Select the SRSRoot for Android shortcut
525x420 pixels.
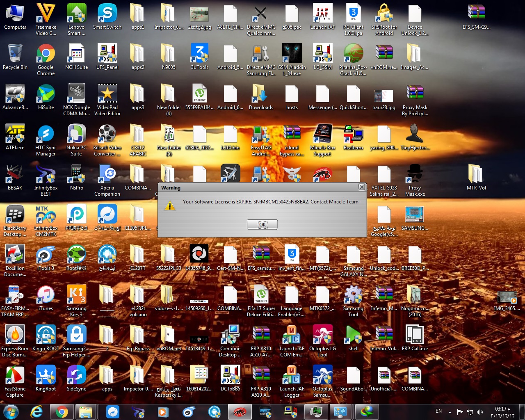[x=384, y=20]
